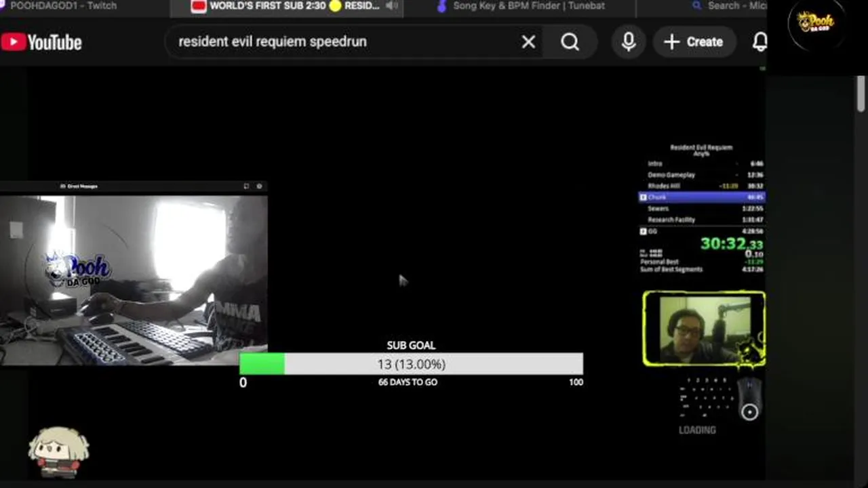The width and height of the screenshot is (868, 488).
Task: Click the Direct Message panel title
Action: [x=81, y=186]
